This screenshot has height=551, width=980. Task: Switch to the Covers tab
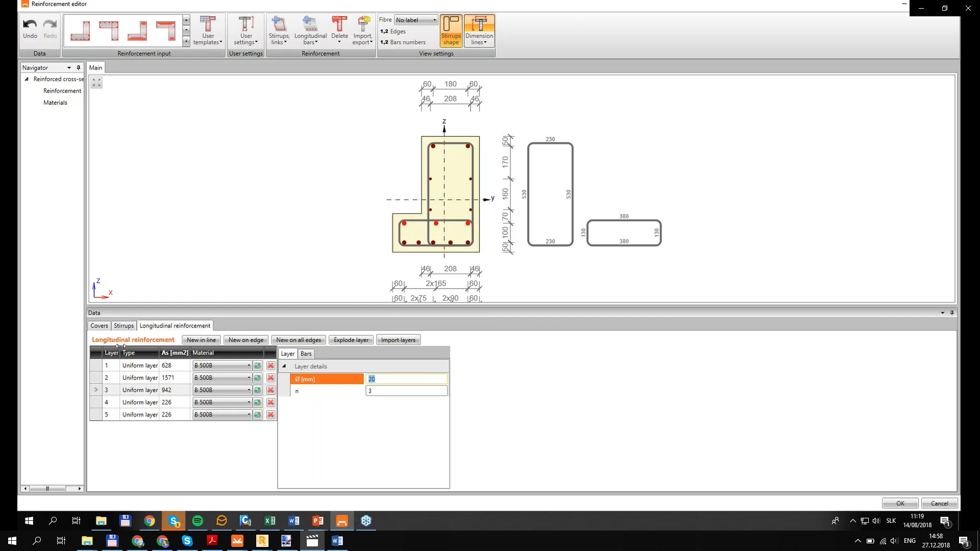[99, 325]
